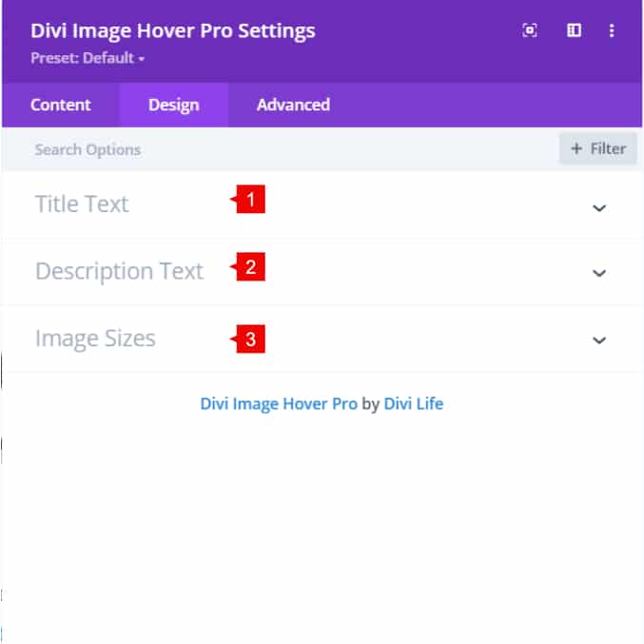Image resolution: width=644 pixels, height=644 pixels.
Task: Click the + Filter button
Action: point(597,148)
